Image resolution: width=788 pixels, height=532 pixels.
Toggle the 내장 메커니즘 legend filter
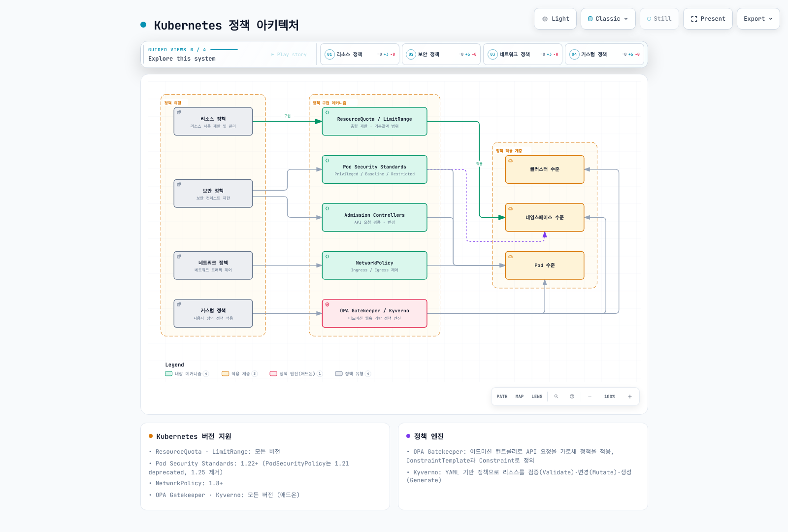[187, 374]
